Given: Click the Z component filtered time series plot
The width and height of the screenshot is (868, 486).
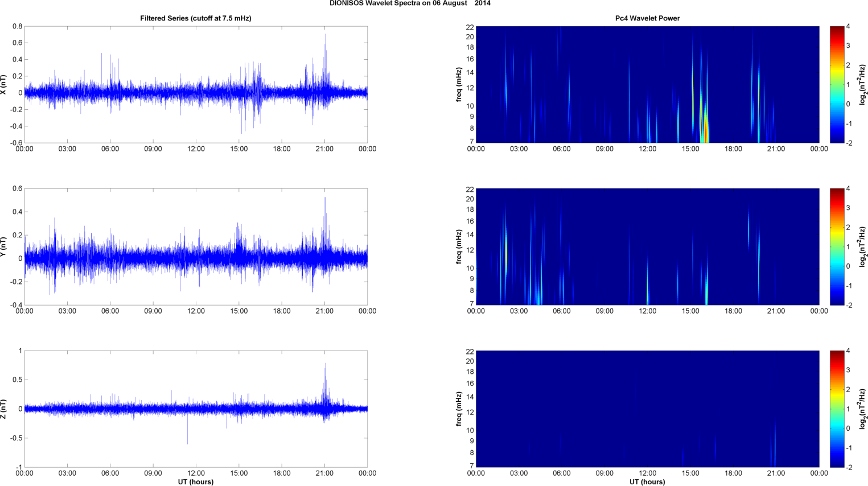Looking at the screenshot, I should pyautogui.click(x=196, y=409).
